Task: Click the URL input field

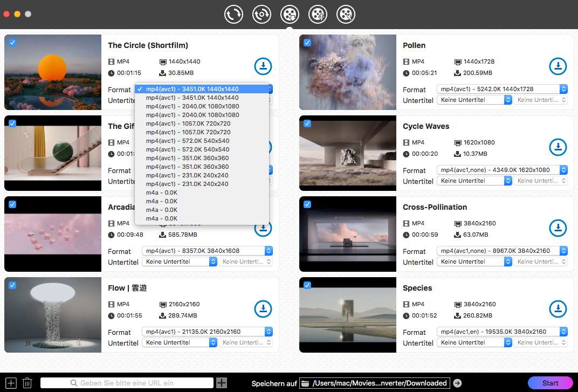Action: 127,383
